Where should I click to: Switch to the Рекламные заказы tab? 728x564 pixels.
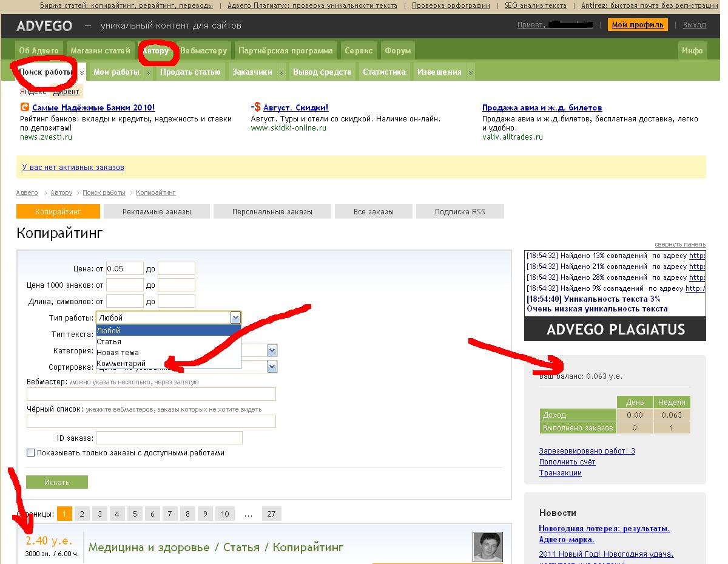click(x=157, y=211)
